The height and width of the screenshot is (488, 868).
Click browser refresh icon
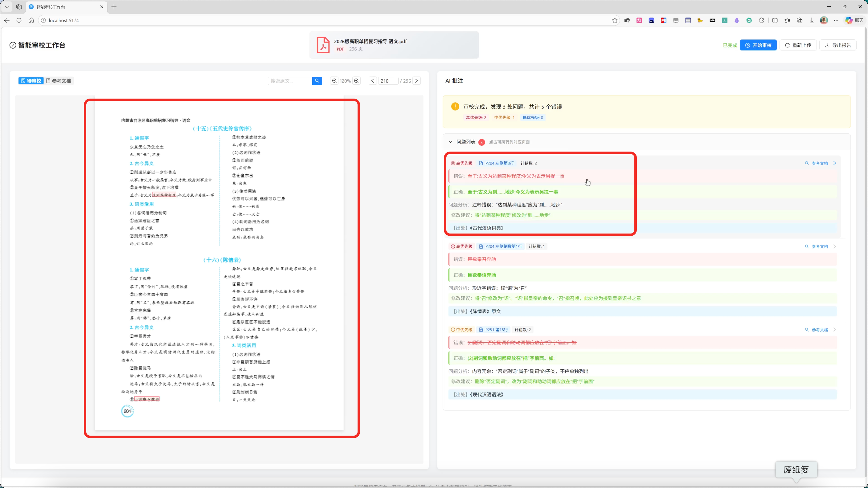[x=19, y=21]
